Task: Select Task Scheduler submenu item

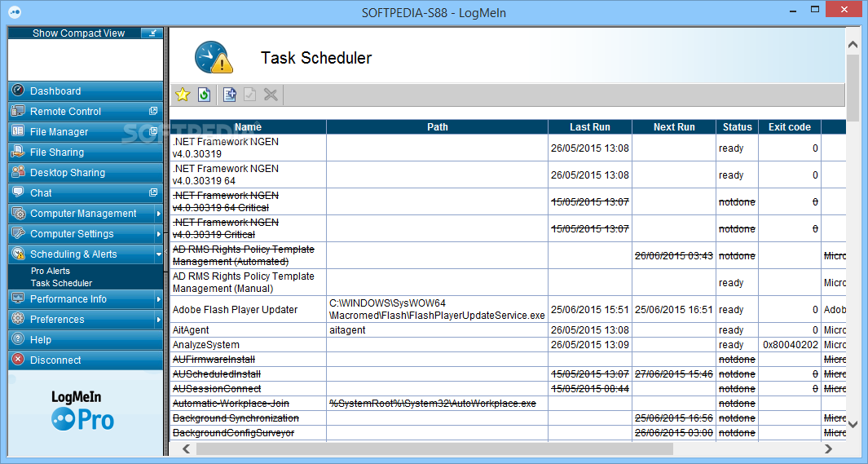Action: [x=61, y=283]
